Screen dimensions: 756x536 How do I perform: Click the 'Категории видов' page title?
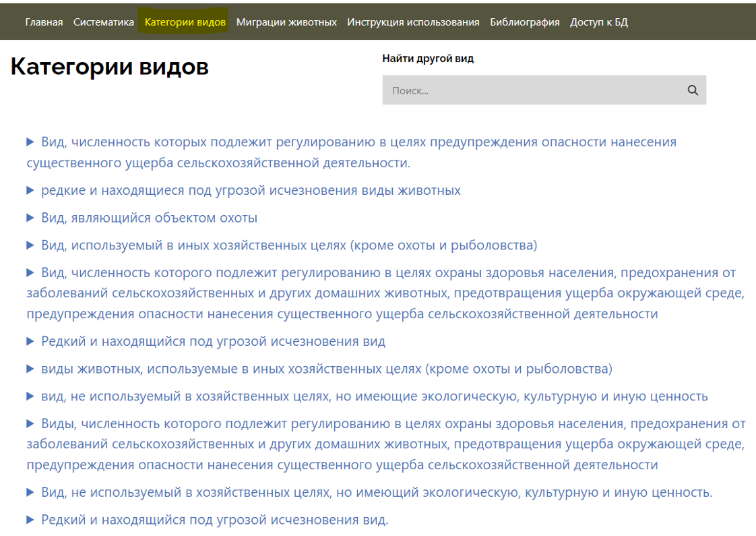tap(109, 67)
